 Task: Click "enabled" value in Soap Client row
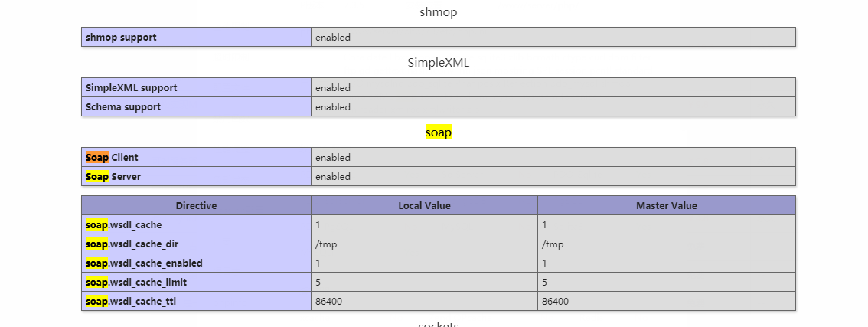pos(333,158)
